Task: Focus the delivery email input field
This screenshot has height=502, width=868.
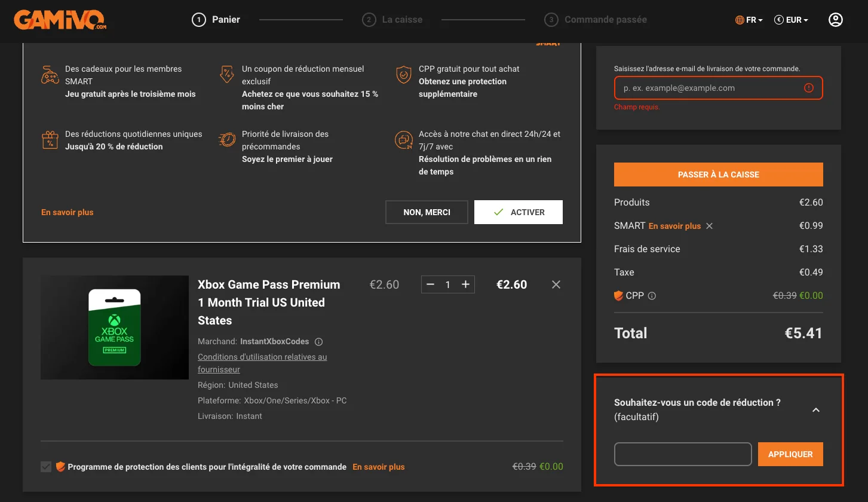Action: click(719, 88)
